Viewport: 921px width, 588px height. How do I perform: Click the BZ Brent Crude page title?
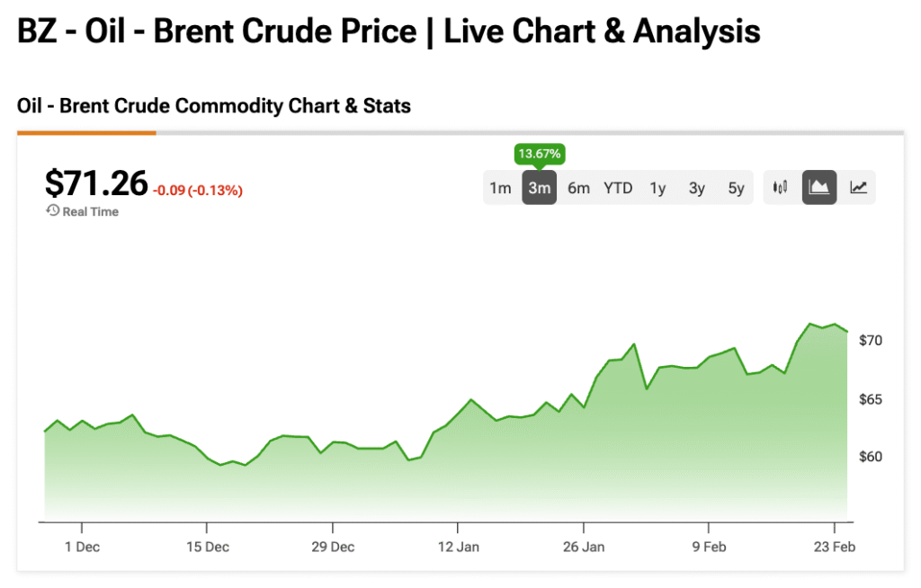point(389,32)
